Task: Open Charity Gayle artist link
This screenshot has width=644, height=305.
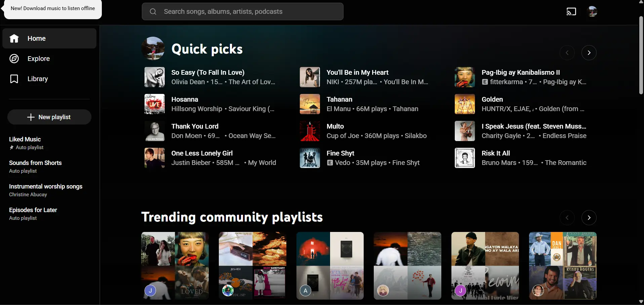Action: coord(501,136)
